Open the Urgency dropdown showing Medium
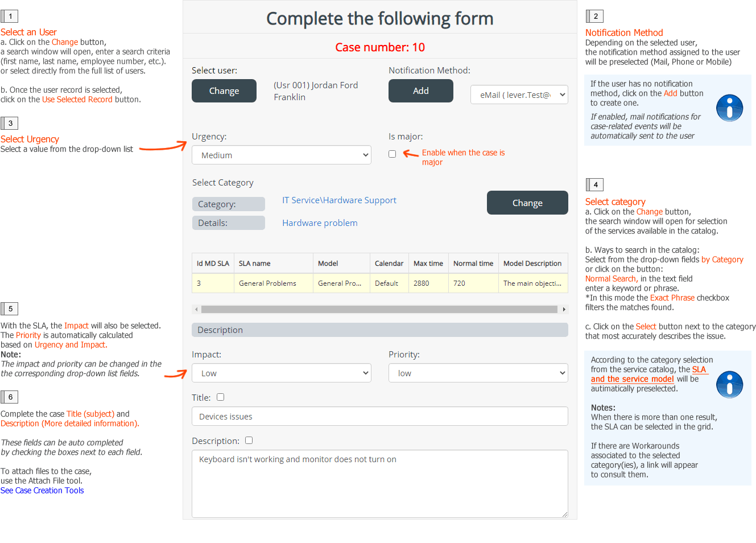This screenshot has height=543, width=756. point(282,155)
